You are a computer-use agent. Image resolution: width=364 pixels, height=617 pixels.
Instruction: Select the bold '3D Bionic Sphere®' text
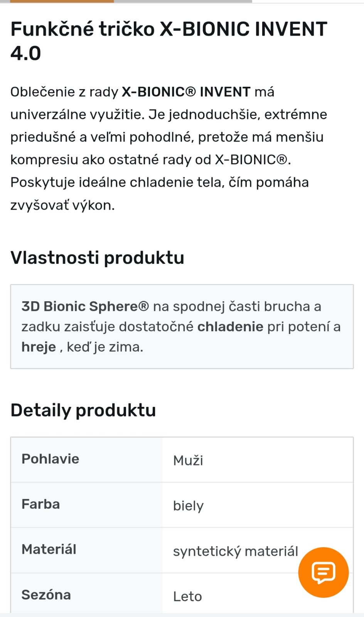pos(85,306)
